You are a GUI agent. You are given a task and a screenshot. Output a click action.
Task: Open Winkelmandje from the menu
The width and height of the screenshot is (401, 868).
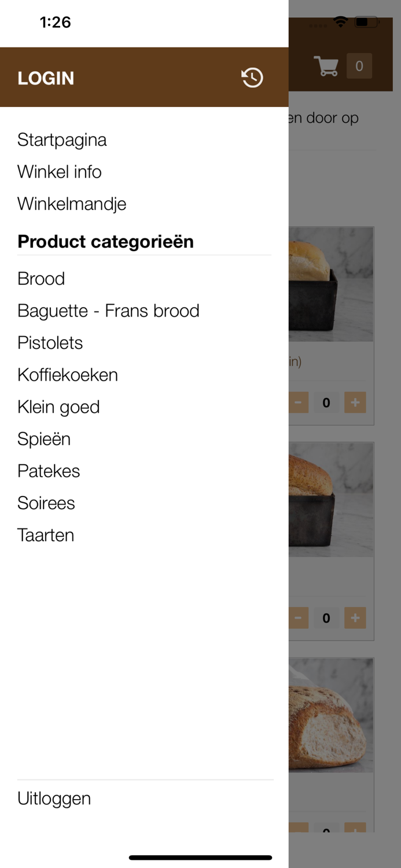72,204
